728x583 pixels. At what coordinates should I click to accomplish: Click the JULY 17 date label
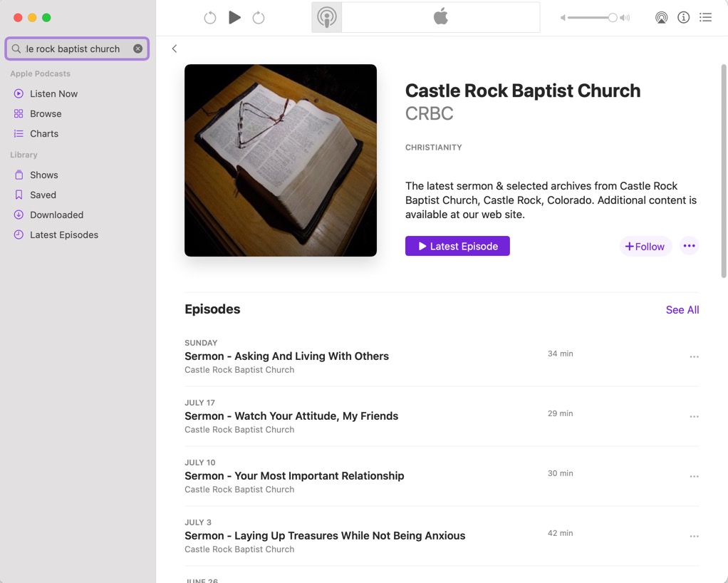click(x=199, y=403)
